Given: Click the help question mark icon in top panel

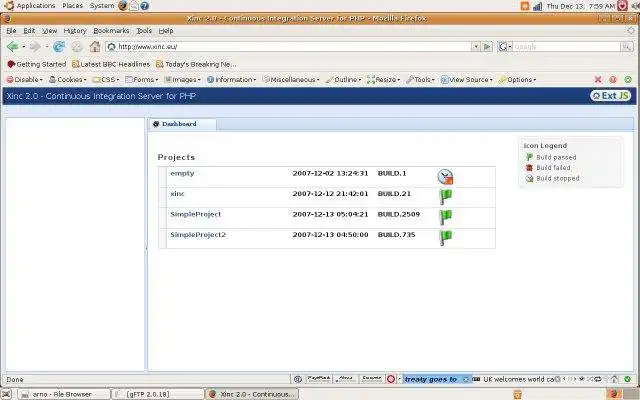Looking at the screenshot, I should (144, 5).
